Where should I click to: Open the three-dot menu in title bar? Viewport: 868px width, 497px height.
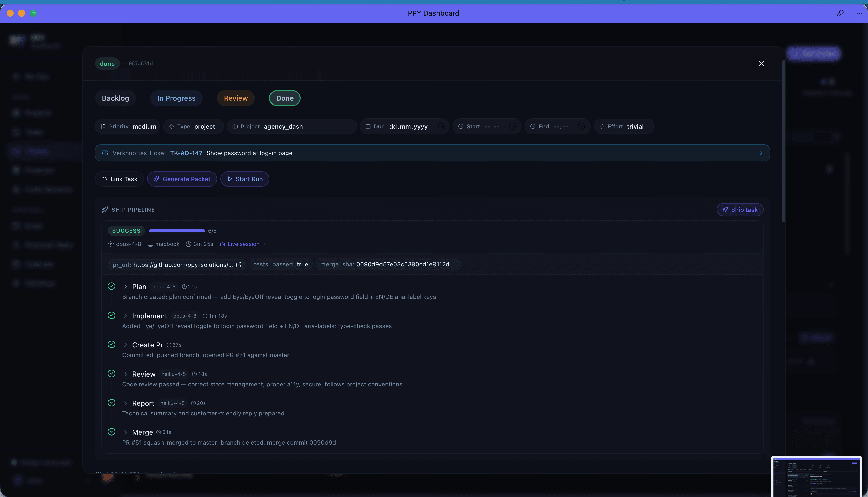(x=859, y=13)
